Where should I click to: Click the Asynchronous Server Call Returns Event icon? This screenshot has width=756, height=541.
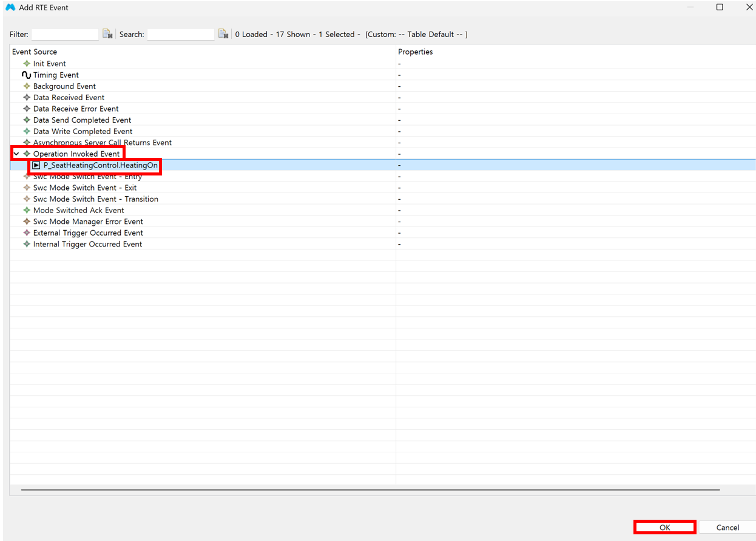(x=27, y=143)
